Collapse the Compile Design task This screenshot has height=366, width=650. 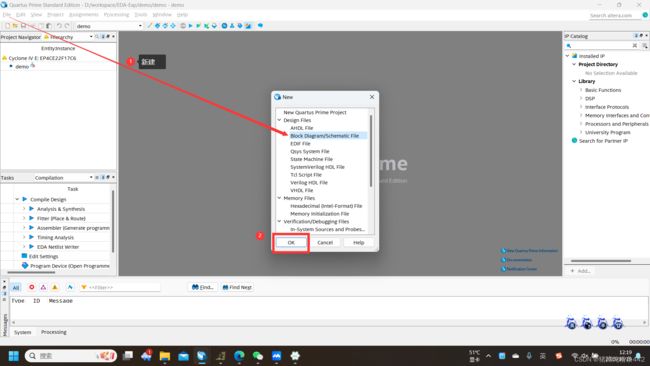click(17, 199)
